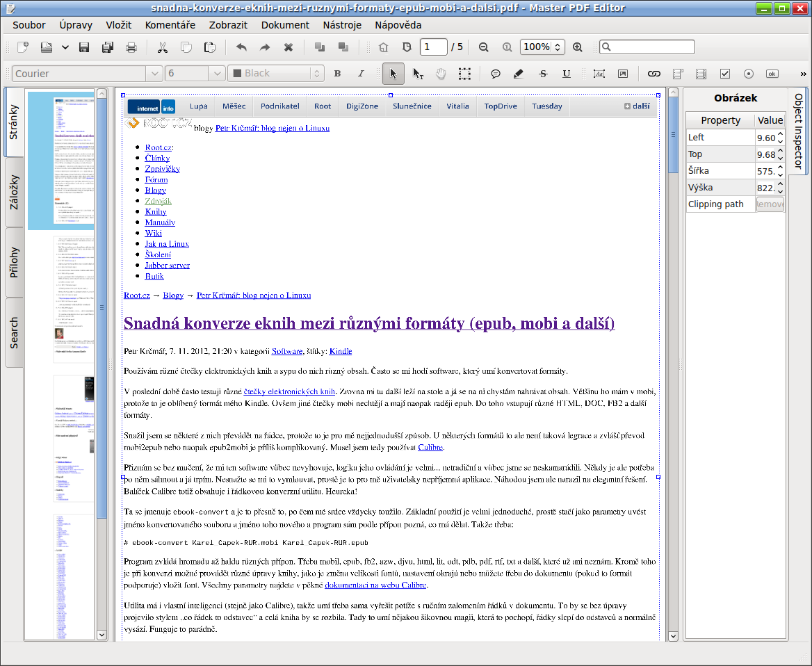The width and height of the screenshot is (812, 666).
Task: Click the Jabber server link
Action: coord(168,265)
